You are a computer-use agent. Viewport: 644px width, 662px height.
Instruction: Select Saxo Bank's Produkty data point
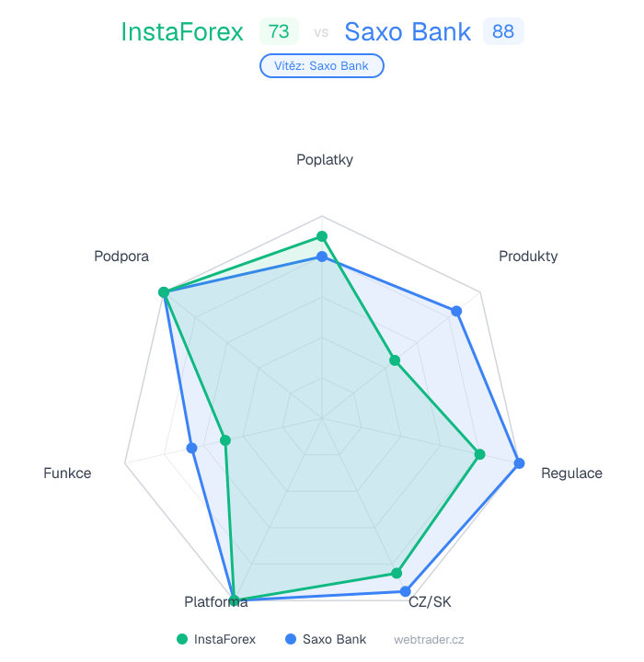[x=456, y=312]
